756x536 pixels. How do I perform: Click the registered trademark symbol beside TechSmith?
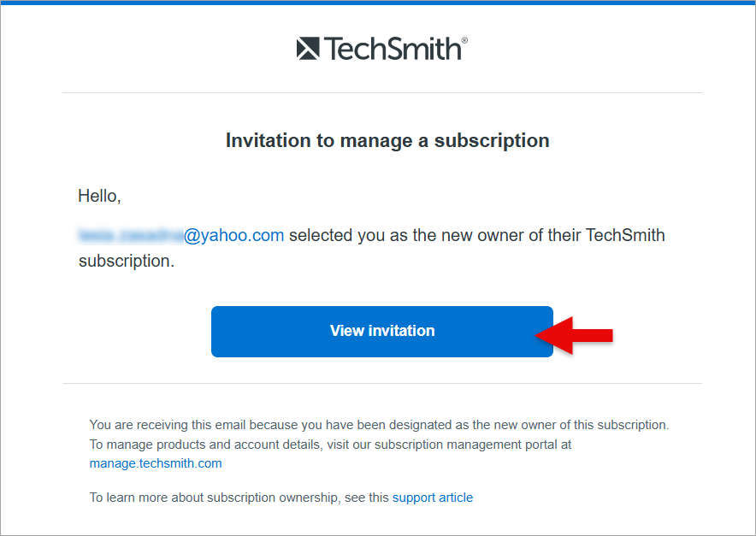pyautogui.click(x=464, y=40)
